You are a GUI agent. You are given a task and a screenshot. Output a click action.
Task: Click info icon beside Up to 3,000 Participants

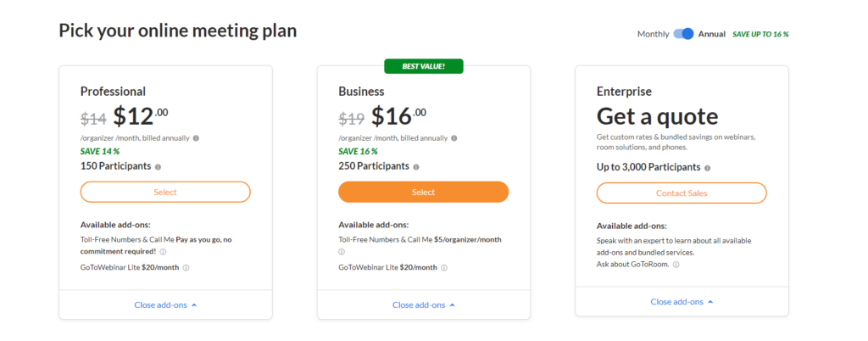click(708, 168)
